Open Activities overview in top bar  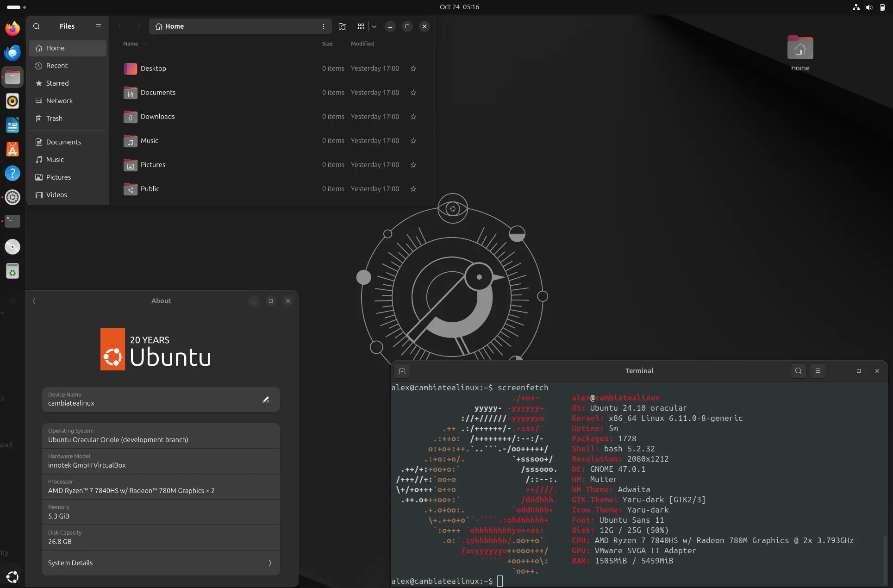[16, 7]
